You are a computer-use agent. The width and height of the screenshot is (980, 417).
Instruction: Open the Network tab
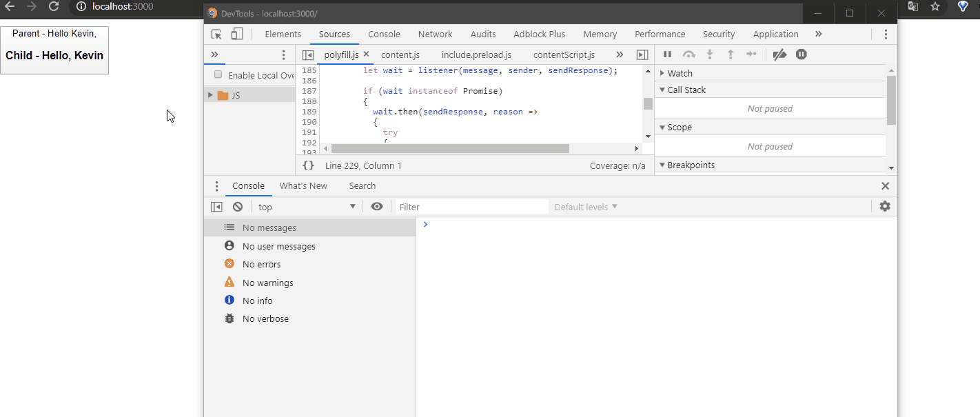(435, 34)
